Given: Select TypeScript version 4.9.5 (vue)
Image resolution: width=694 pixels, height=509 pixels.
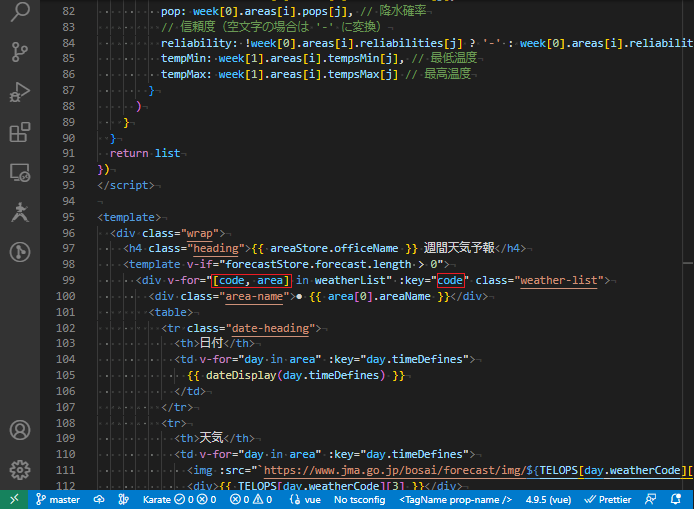Looking at the screenshot, I should tap(548, 500).
